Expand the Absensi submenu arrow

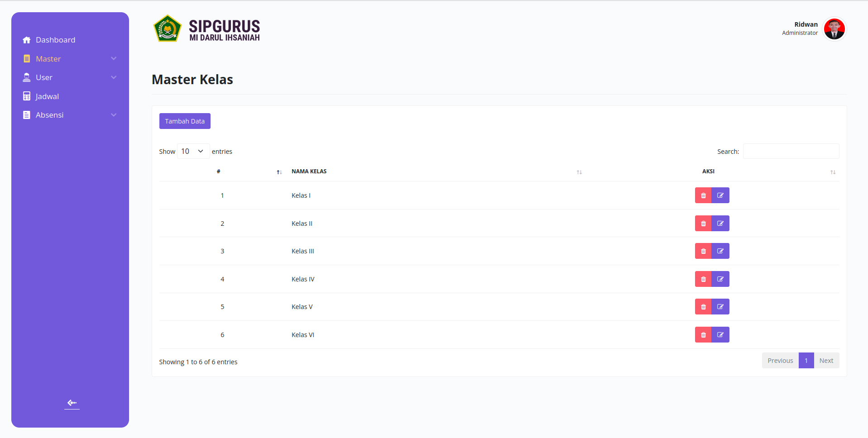[114, 115]
